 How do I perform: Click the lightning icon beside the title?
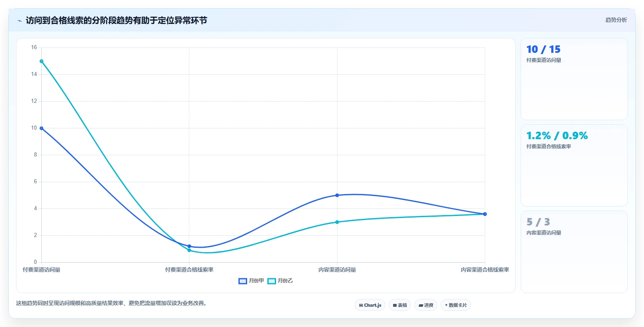point(19,21)
